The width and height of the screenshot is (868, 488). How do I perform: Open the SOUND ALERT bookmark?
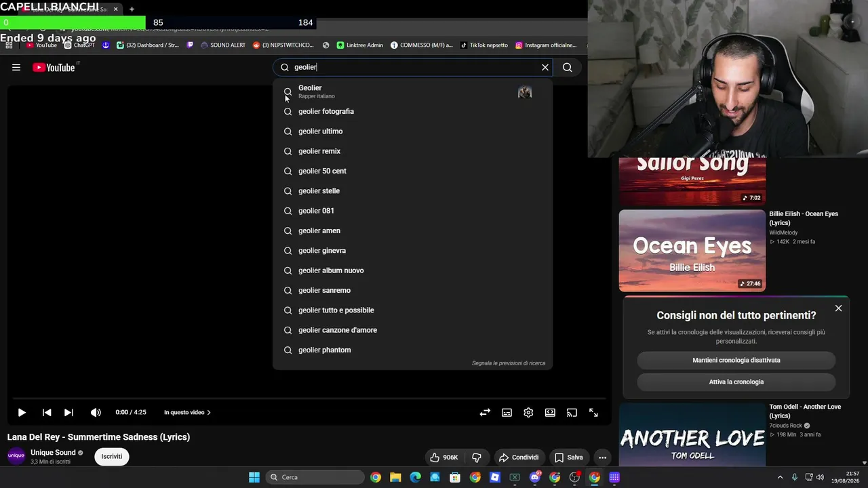pyautogui.click(x=223, y=45)
